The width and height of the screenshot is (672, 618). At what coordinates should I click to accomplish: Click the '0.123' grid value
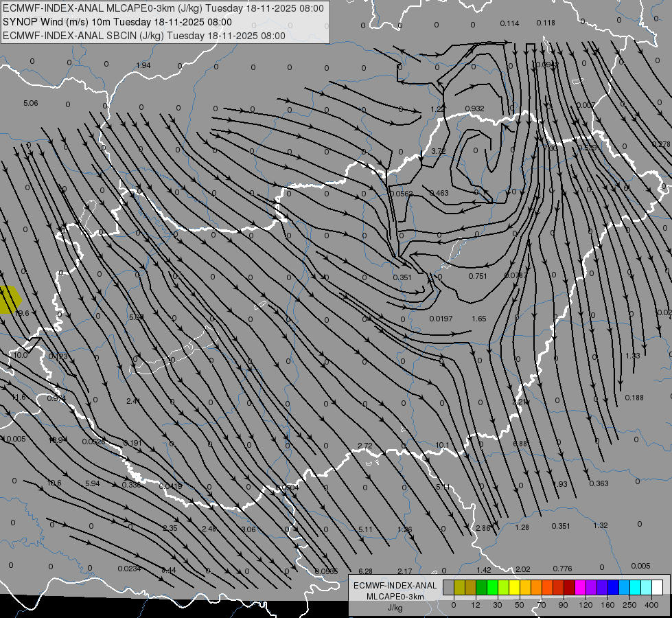click(58, 356)
